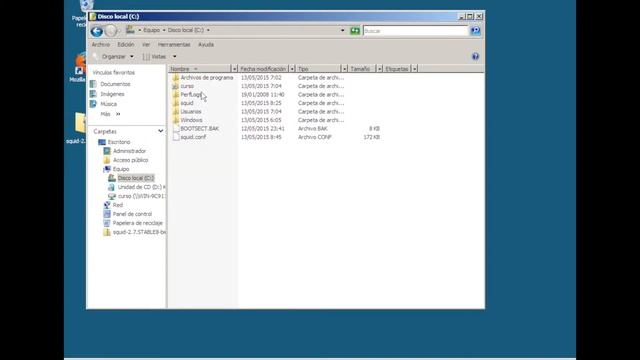The width and height of the screenshot is (640, 360).
Task: Click the squid.conf size 172 KB cell
Action: (371, 137)
